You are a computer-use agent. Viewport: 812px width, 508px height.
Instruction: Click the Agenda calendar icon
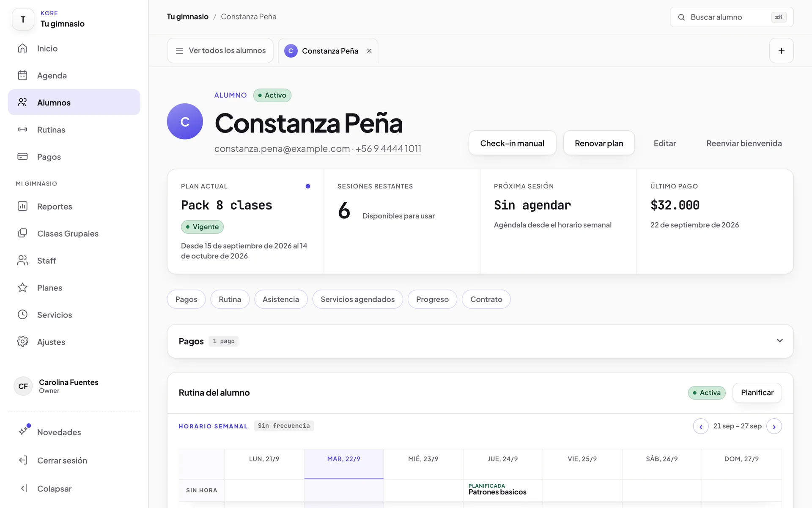(x=22, y=75)
